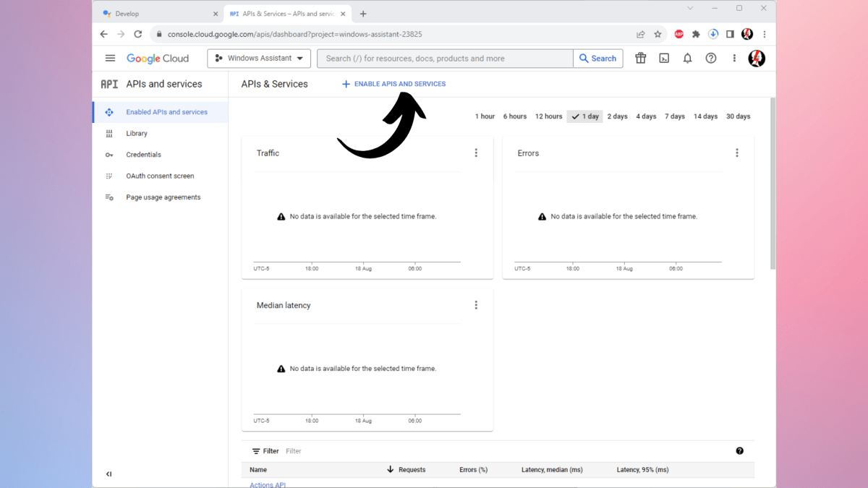This screenshot has height=488, width=868.
Task: Select the 7 days time range
Action: coord(675,116)
